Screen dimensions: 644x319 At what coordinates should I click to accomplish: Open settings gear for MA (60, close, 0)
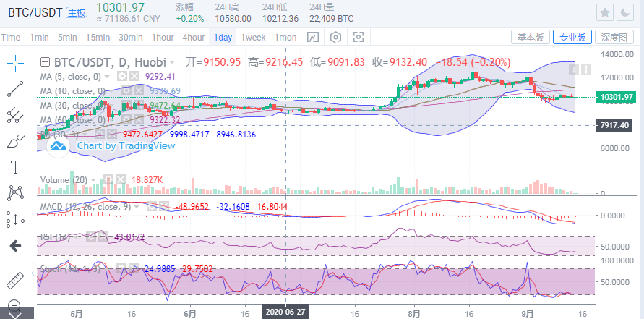126,119
